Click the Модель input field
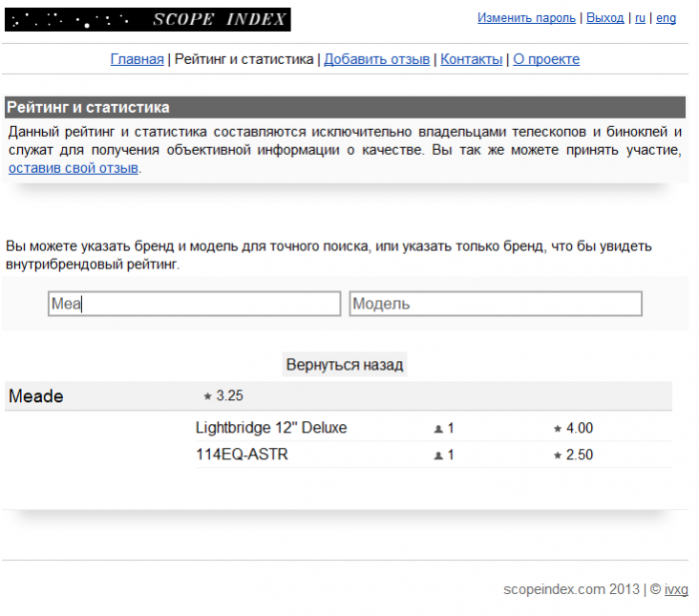 pyautogui.click(x=495, y=304)
